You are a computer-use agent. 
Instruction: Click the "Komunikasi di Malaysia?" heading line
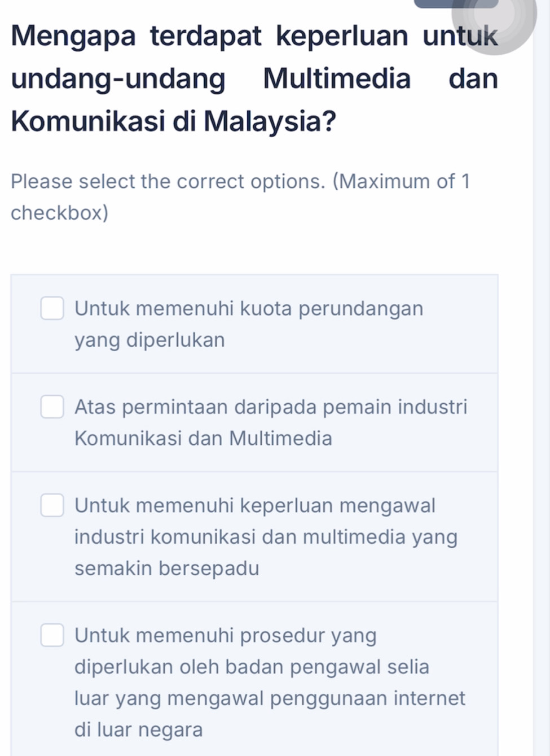point(173,120)
